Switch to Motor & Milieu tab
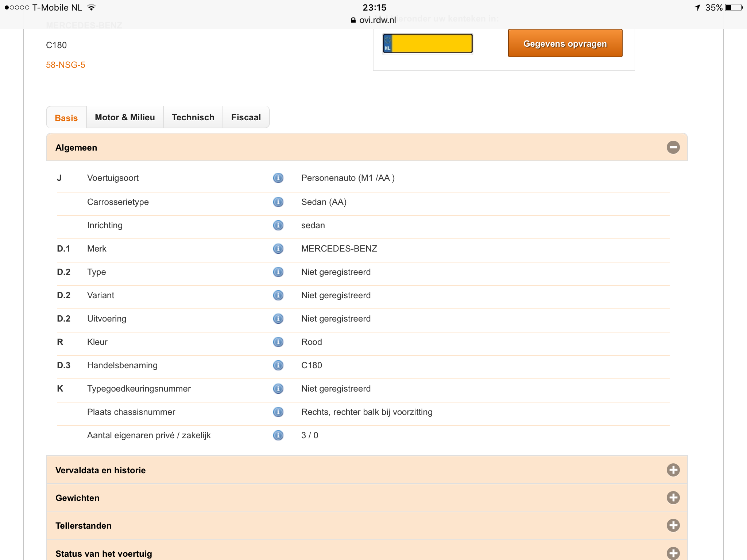747x560 pixels. (x=125, y=117)
